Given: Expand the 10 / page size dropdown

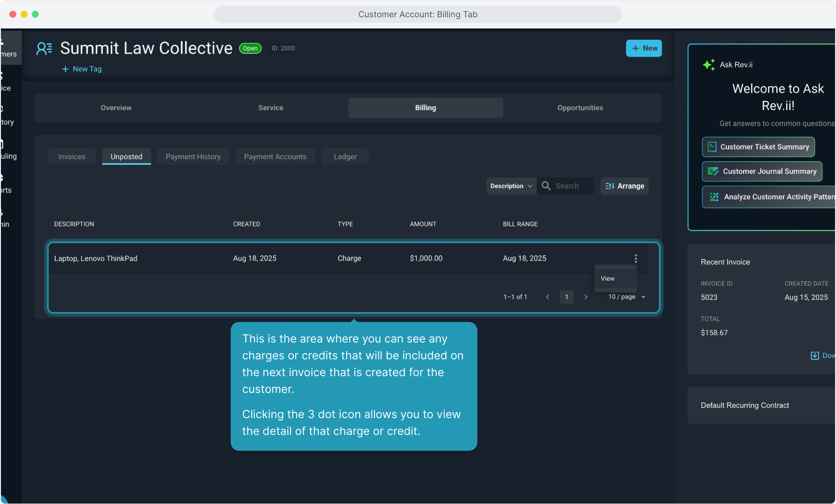Looking at the screenshot, I should tap(627, 297).
